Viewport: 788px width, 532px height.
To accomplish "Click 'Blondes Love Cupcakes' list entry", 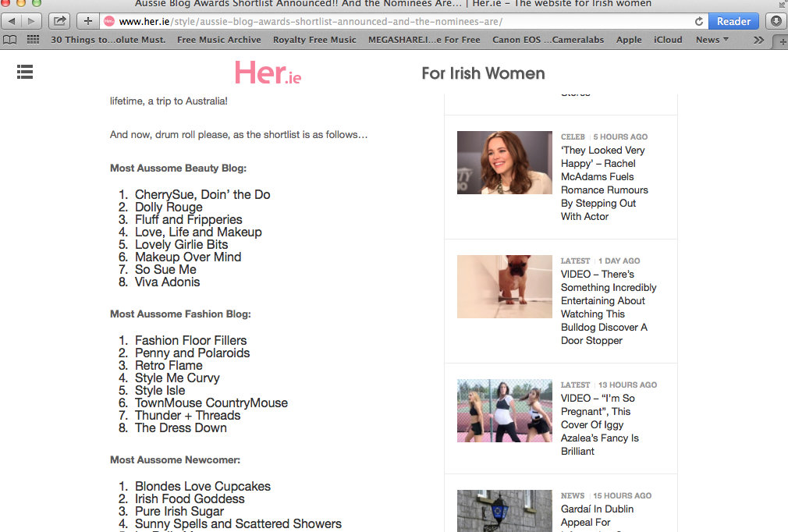I will click(203, 486).
